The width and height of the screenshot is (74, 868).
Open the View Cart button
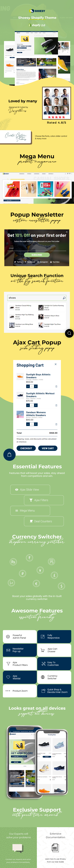point(48,448)
